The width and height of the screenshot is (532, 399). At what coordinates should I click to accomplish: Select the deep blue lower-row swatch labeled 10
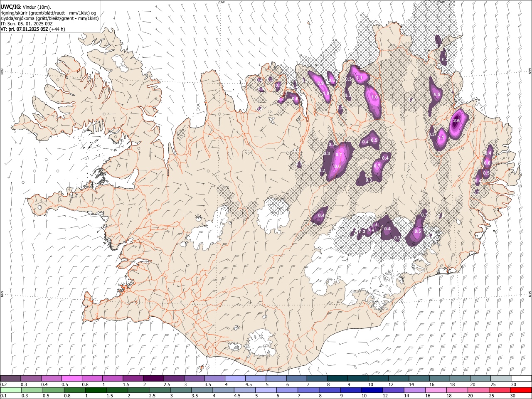click(372, 390)
